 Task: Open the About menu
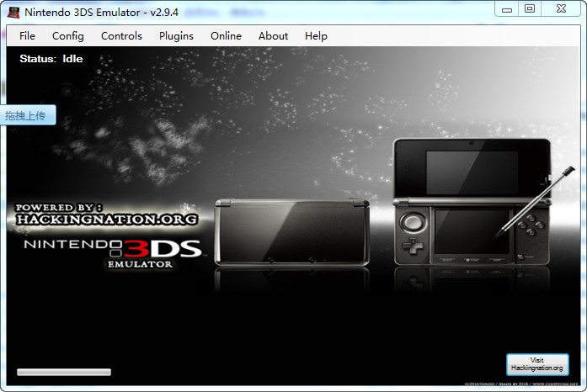(x=273, y=36)
